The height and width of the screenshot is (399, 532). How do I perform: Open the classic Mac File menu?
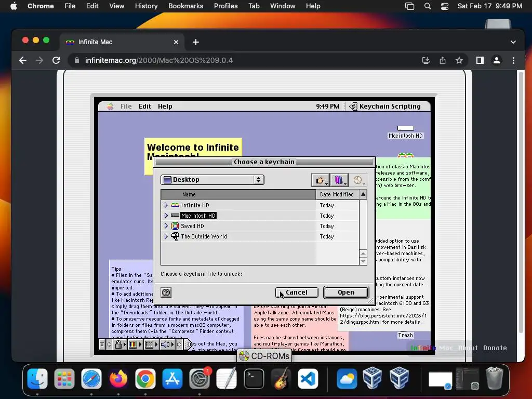click(x=126, y=106)
